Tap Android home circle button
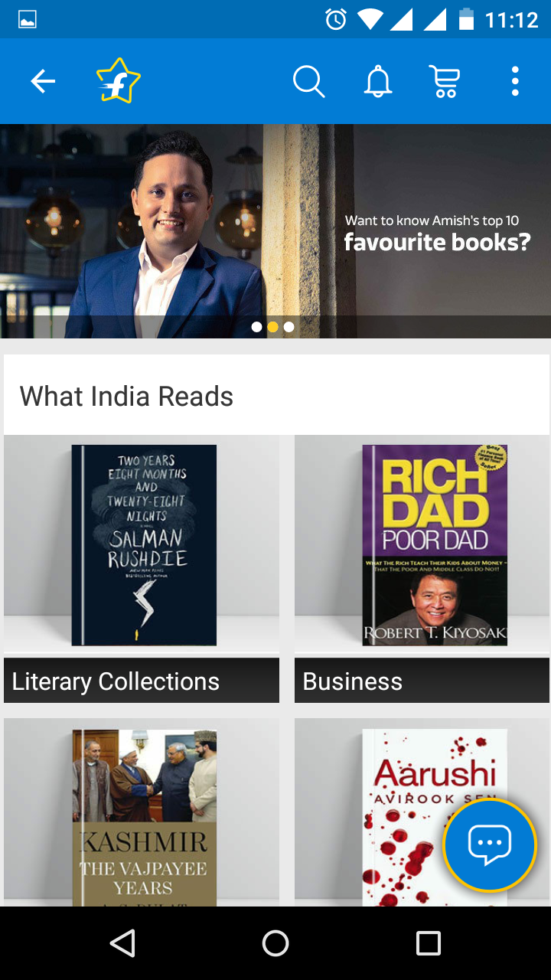 275,943
